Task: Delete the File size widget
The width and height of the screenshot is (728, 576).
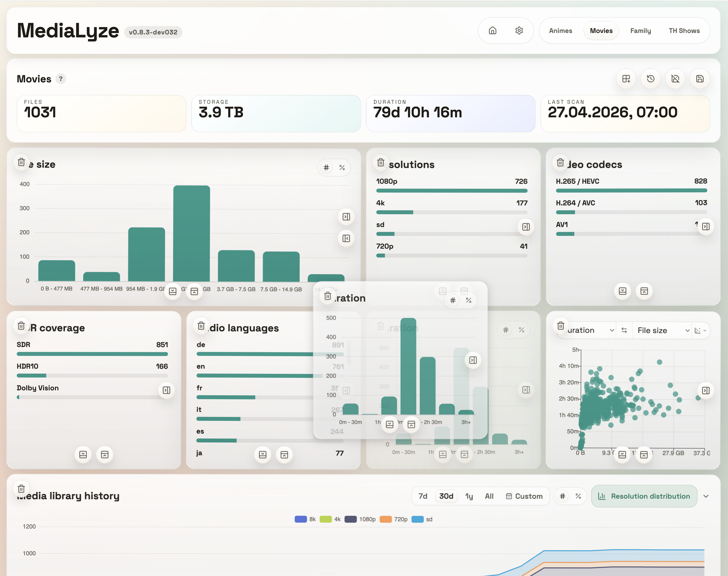Action: (22, 162)
